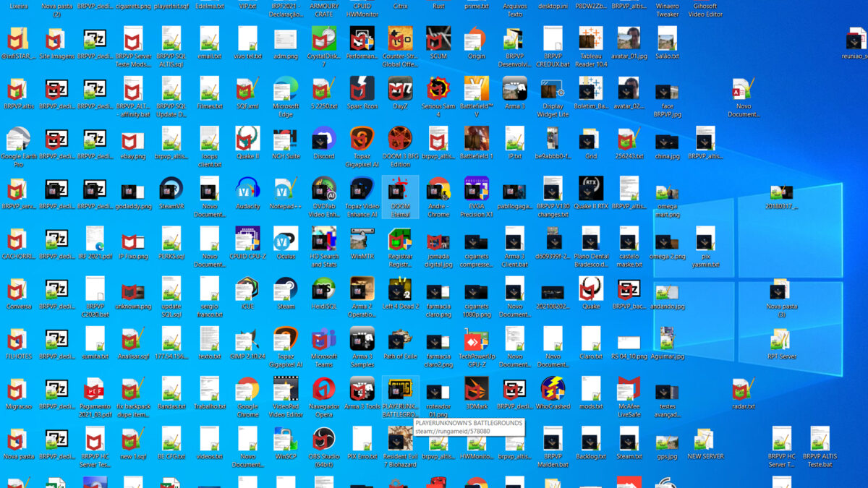Open the RPT Server folder
The width and height of the screenshot is (868, 488).
(x=781, y=338)
